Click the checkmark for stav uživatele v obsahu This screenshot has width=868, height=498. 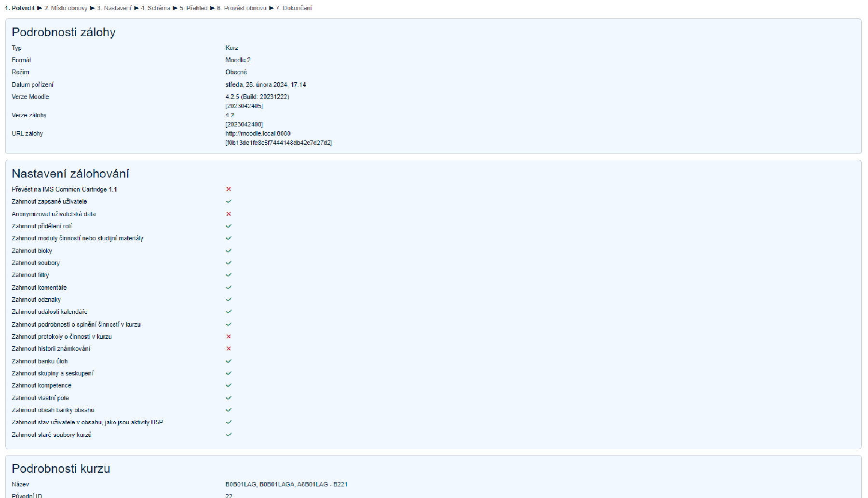click(x=229, y=422)
